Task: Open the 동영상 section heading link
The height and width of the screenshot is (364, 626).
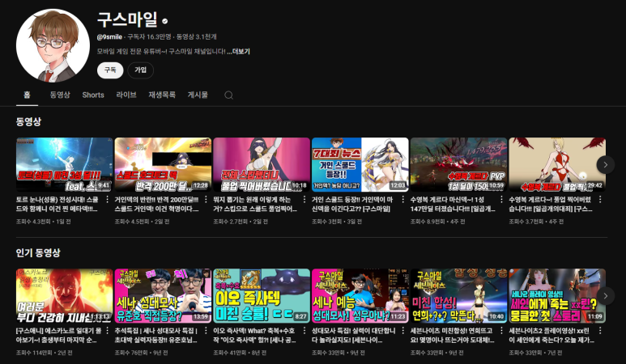Action: coord(28,121)
